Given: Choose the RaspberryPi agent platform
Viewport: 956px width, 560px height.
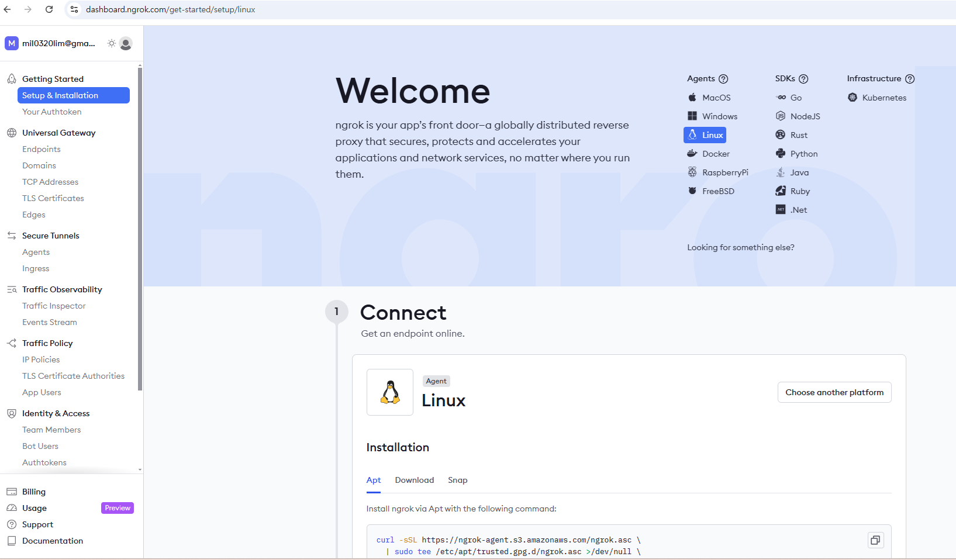Looking at the screenshot, I should pos(718,172).
